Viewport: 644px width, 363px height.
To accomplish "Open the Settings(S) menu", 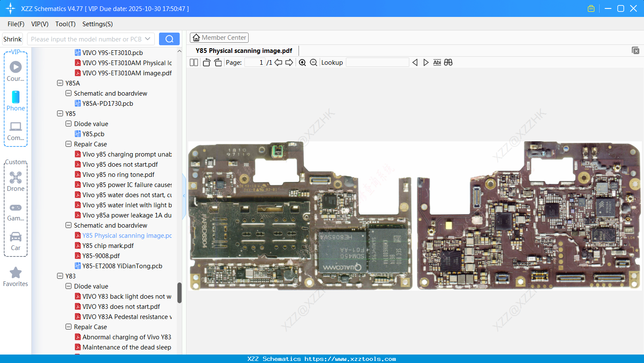I will click(97, 24).
